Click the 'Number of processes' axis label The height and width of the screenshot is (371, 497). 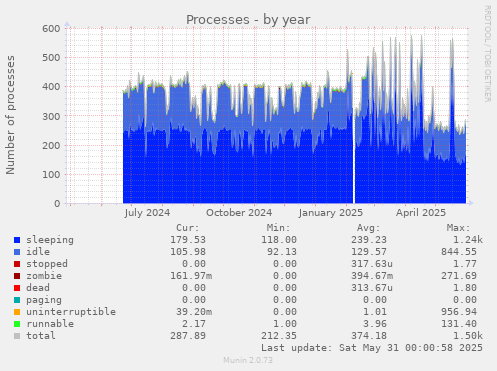click(10, 115)
